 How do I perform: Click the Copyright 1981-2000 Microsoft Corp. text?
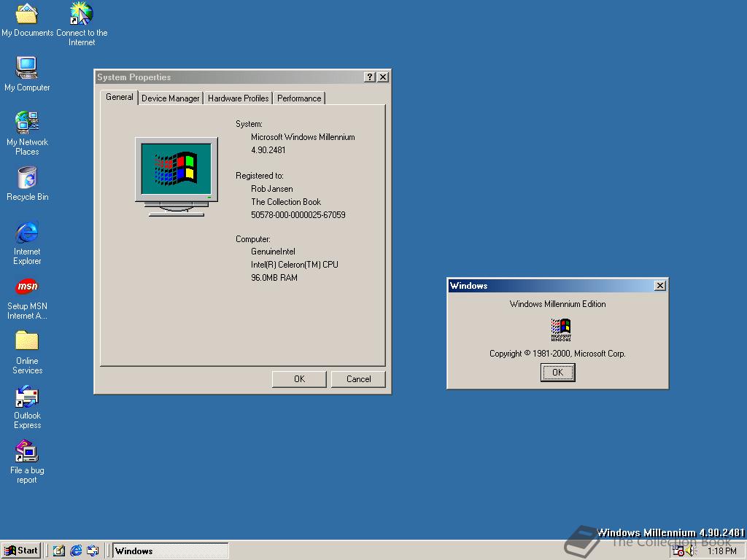pos(557,354)
